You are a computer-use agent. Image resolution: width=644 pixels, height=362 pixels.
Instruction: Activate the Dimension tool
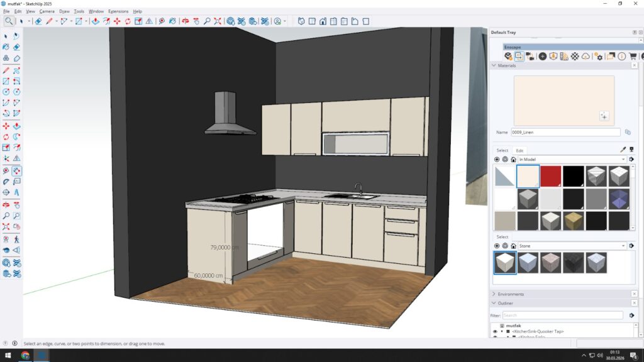pyautogui.click(x=16, y=170)
